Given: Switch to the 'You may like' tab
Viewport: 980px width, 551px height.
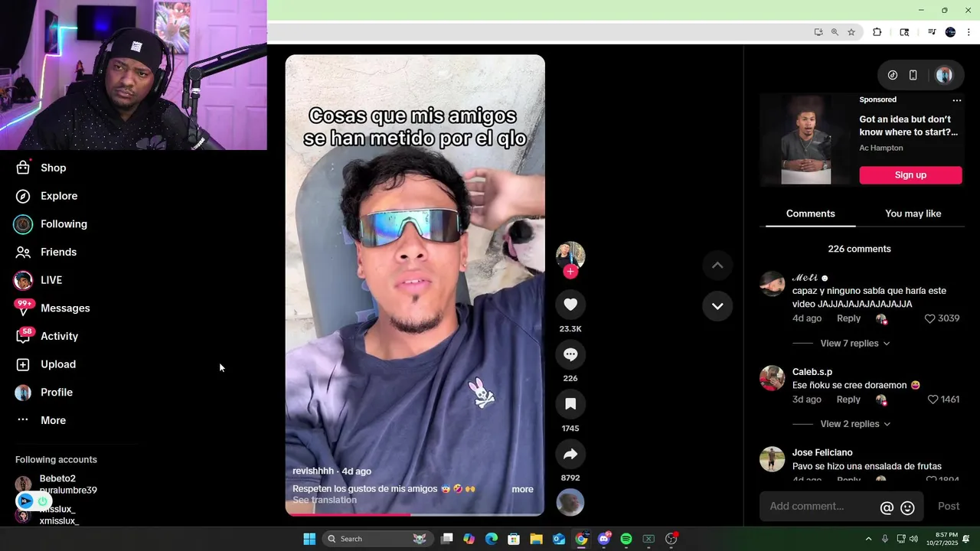Looking at the screenshot, I should (x=913, y=214).
